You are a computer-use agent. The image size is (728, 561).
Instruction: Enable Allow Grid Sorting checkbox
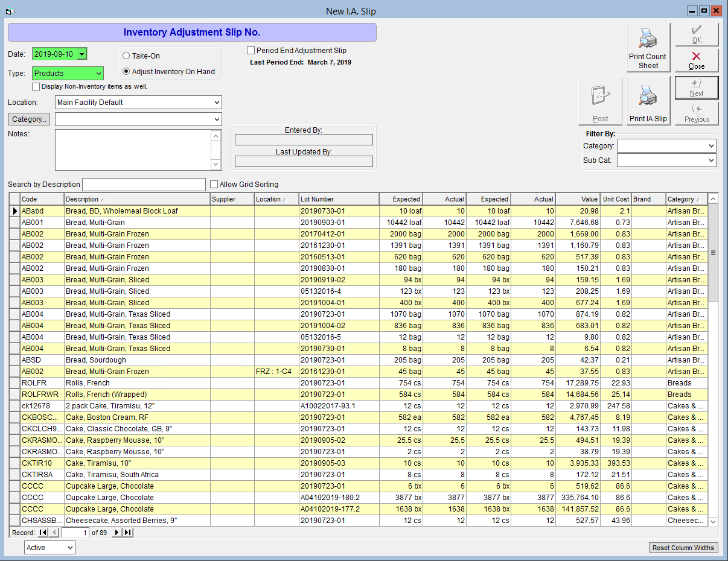[214, 184]
